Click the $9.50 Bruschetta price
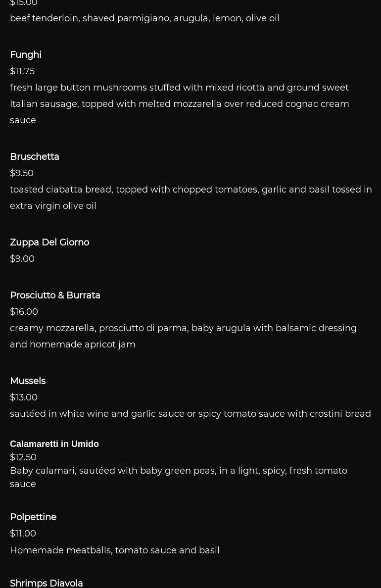381x588 pixels. [22, 173]
